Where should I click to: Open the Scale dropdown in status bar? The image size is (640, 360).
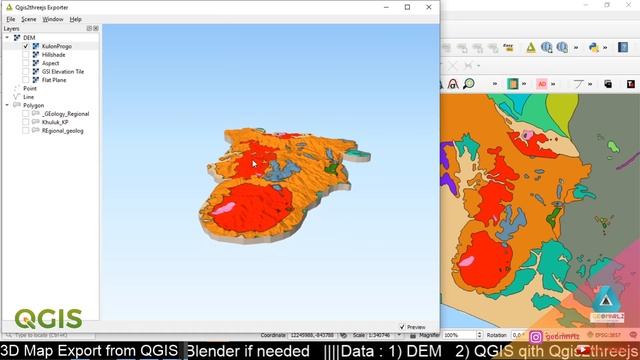(399, 335)
